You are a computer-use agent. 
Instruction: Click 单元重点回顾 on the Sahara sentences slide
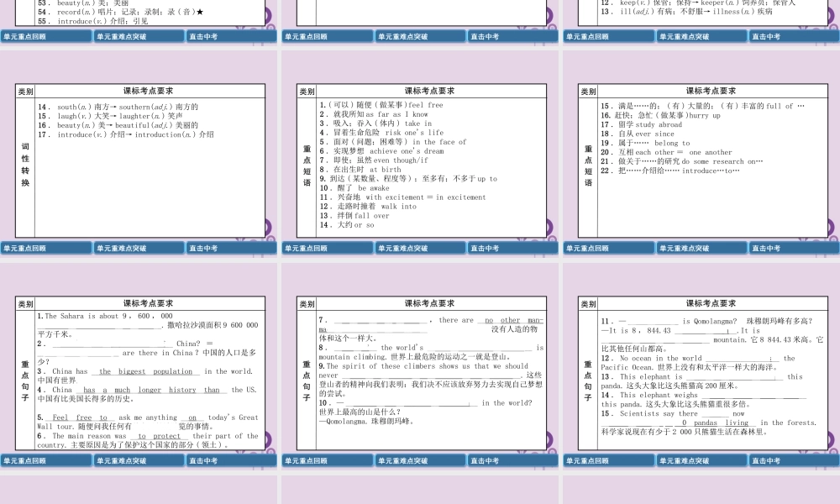click(46, 460)
